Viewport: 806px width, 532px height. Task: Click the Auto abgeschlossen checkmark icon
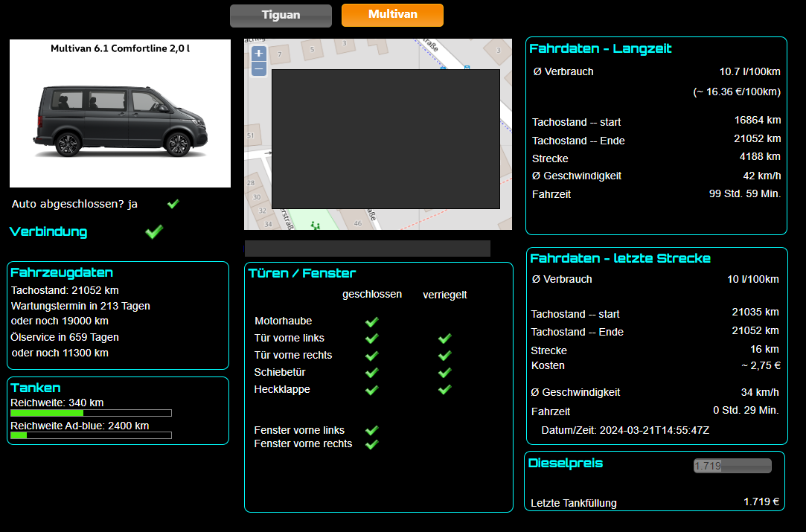pyautogui.click(x=173, y=204)
